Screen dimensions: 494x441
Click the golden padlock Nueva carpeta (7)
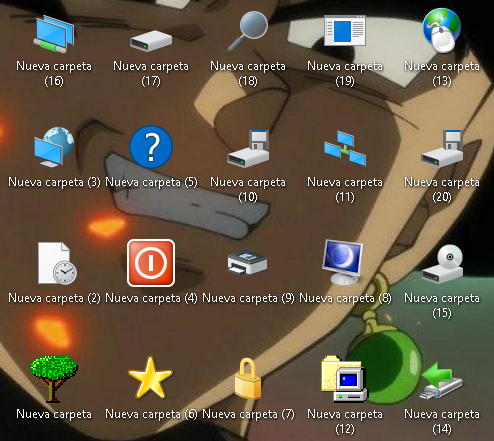pos(248,379)
